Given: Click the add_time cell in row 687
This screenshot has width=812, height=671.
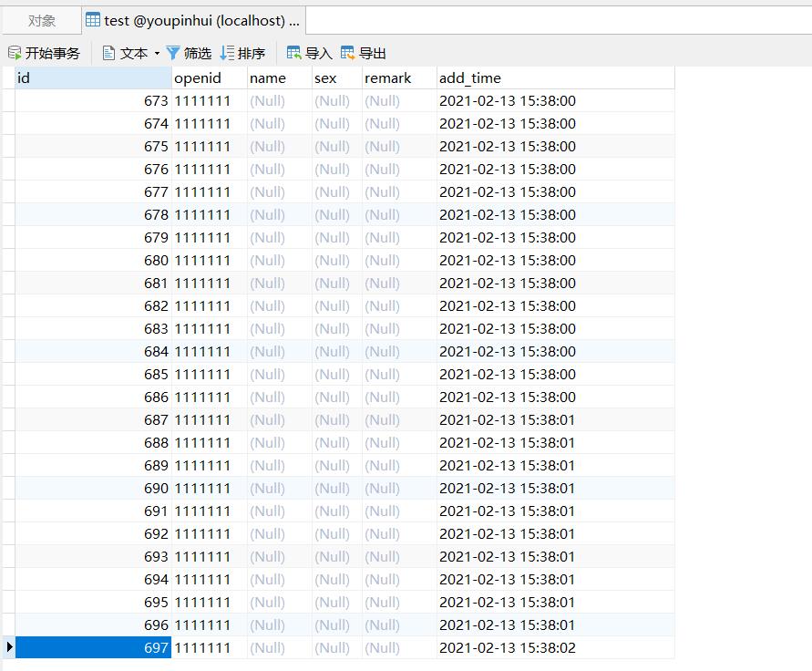Looking at the screenshot, I should 556,419.
